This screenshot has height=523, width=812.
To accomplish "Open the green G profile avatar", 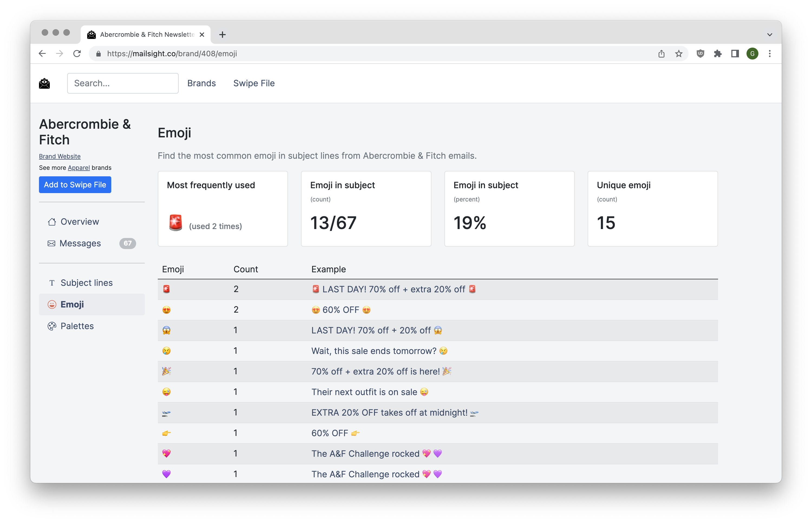I will tap(752, 54).
